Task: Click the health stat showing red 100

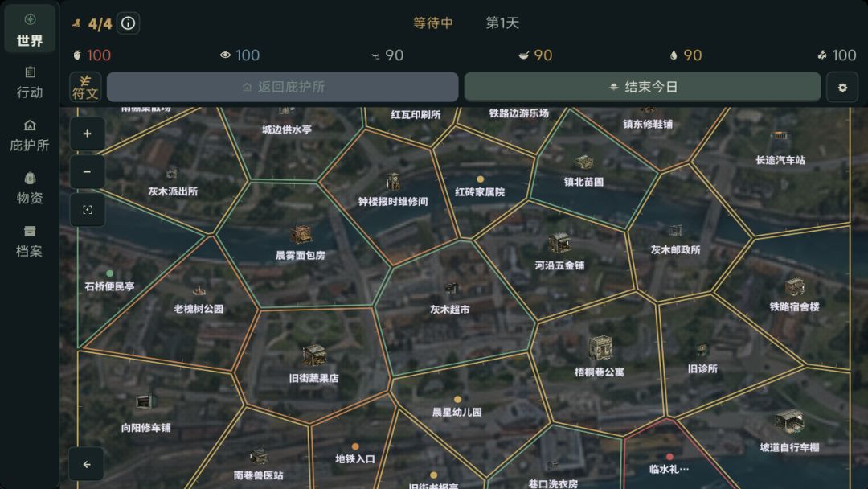Action: [x=92, y=55]
